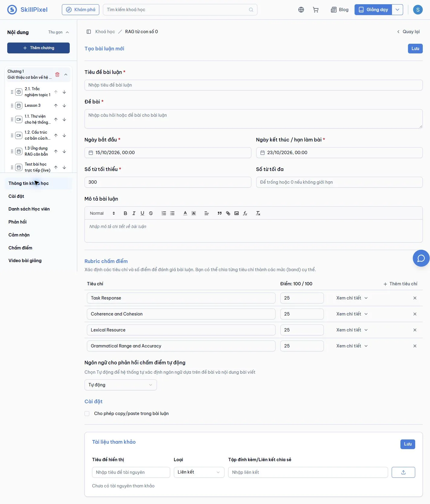Open the text color picker
This screenshot has height=504, width=430.
tap(185, 213)
